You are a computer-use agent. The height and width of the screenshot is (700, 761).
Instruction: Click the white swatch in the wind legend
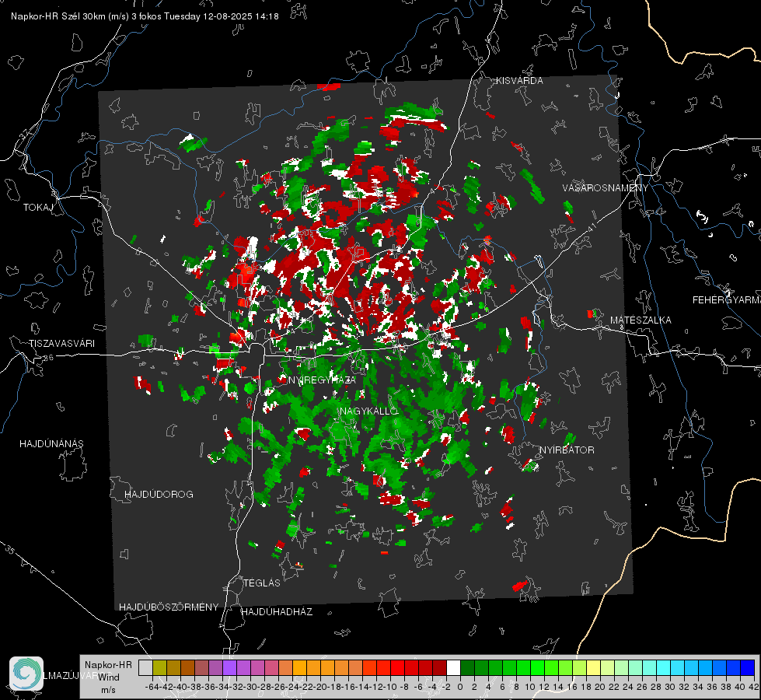453,668
